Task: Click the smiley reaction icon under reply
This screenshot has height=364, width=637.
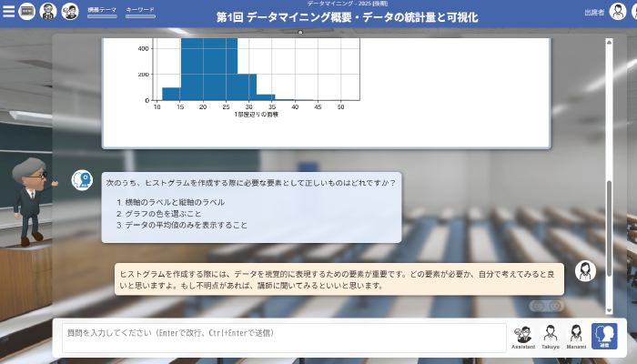Action: [x=539, y=306]
